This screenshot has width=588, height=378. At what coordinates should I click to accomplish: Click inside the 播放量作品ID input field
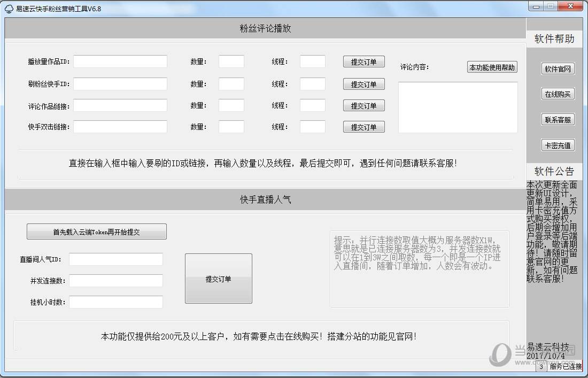coord(120,61)
